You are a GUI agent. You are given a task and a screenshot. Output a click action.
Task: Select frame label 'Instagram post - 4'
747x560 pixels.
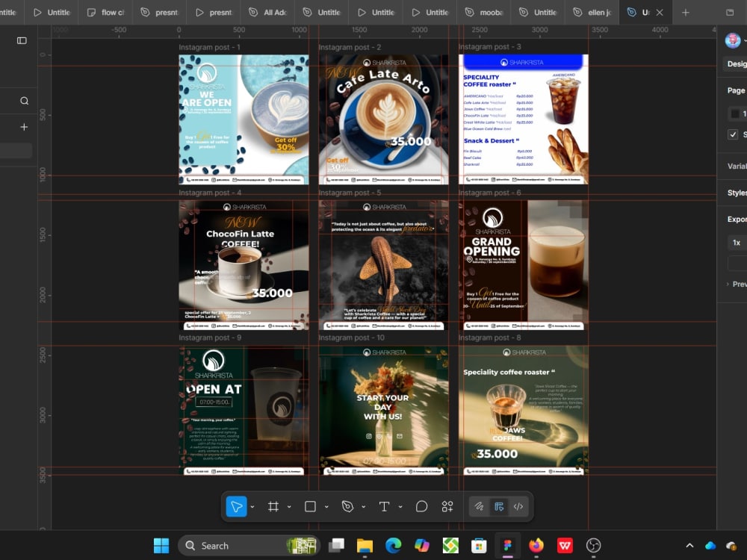click(210, 193)
